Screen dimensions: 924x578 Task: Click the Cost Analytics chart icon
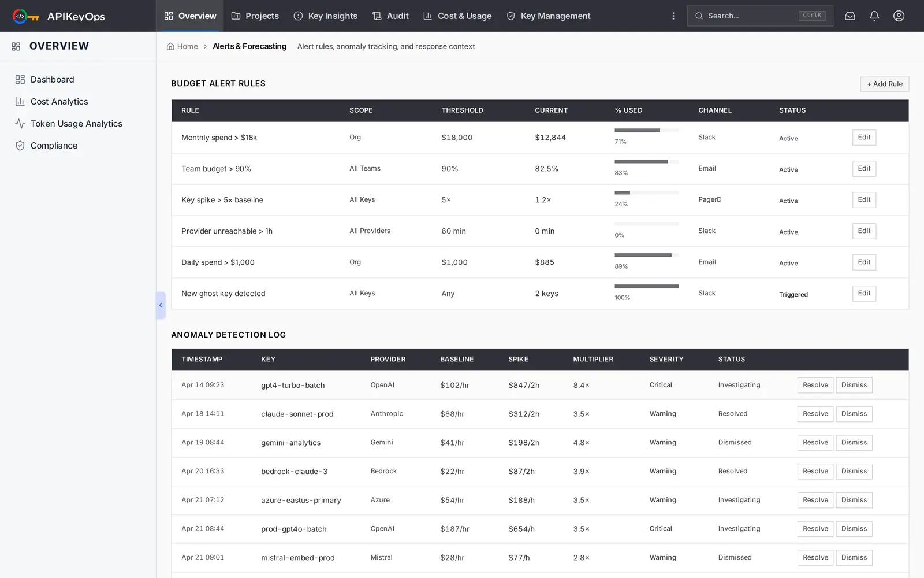coord(20,102)
